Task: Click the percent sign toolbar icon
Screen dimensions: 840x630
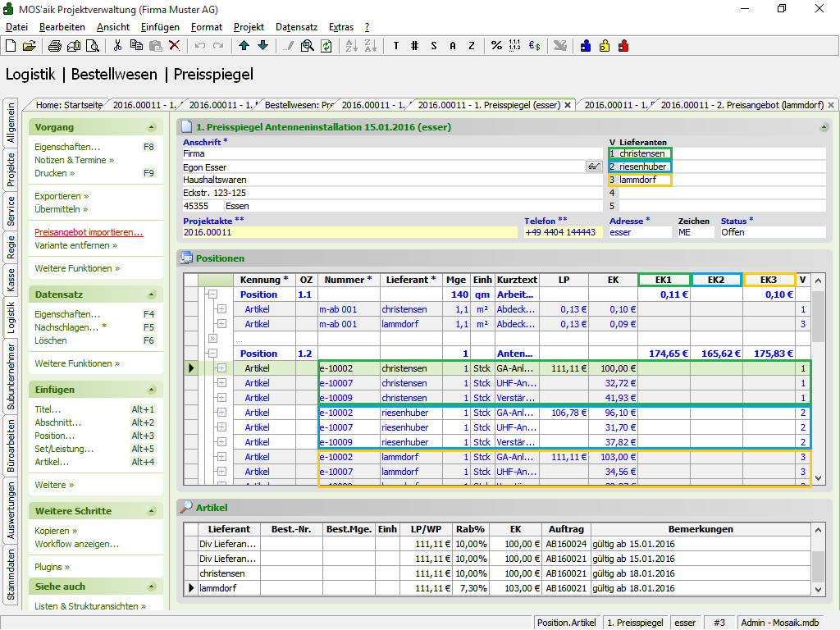Action: pyautogui.click(x=496, y=46)
